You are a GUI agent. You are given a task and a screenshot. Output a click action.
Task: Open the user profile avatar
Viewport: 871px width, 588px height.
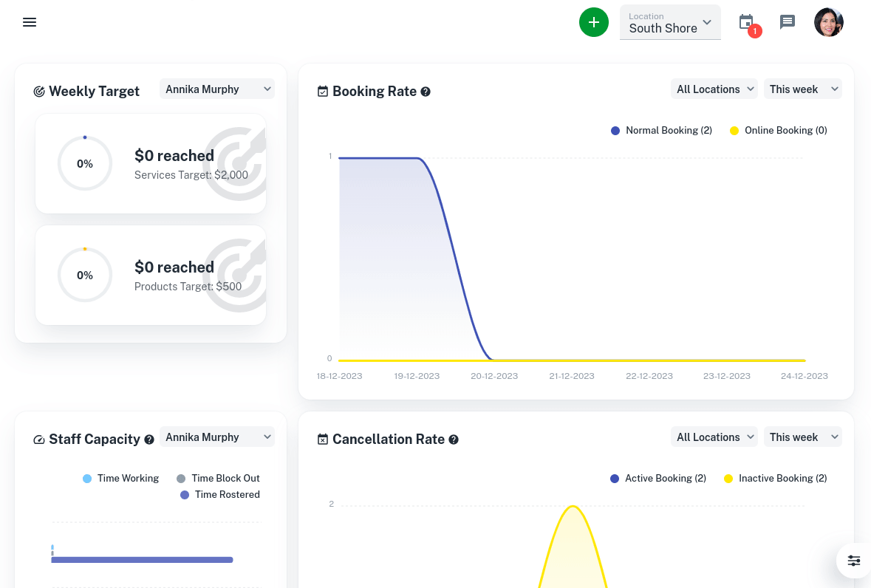point(828,22)
